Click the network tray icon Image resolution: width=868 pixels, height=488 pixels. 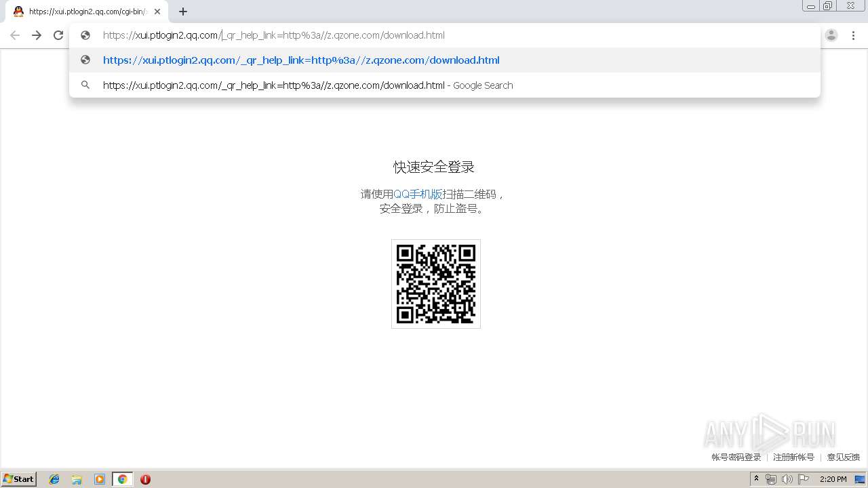[x=771, y=479]
